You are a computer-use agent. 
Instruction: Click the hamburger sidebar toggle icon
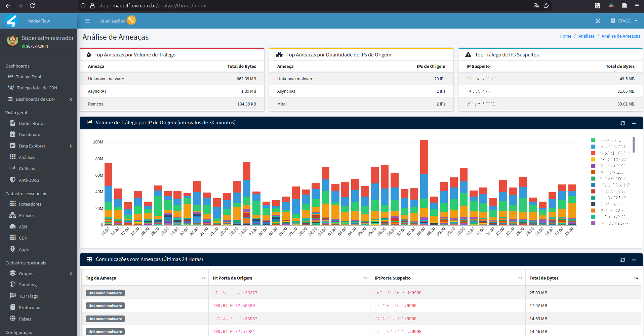[87, 21]
